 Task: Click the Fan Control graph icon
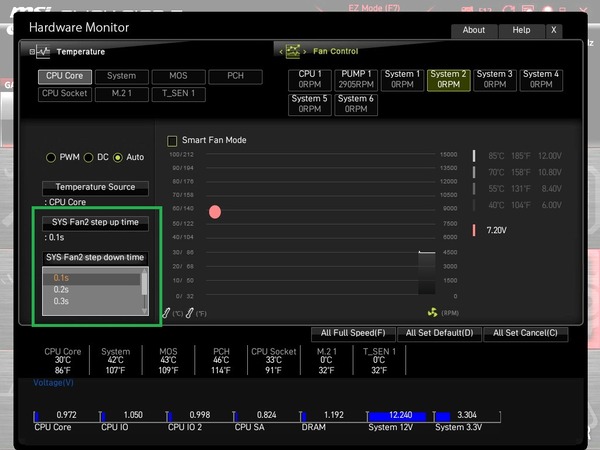(293, 51)
